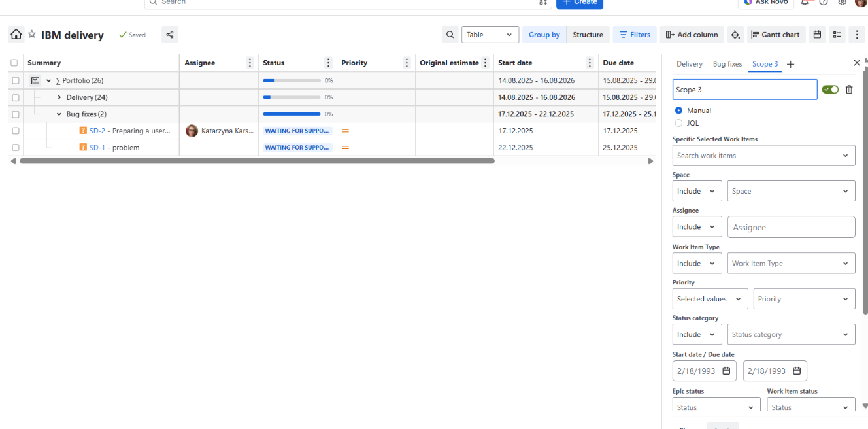Open the Status category value dropdown
The height and width of the screenshot is (429, 868).
pyautogui.click(x=791, y=334)
